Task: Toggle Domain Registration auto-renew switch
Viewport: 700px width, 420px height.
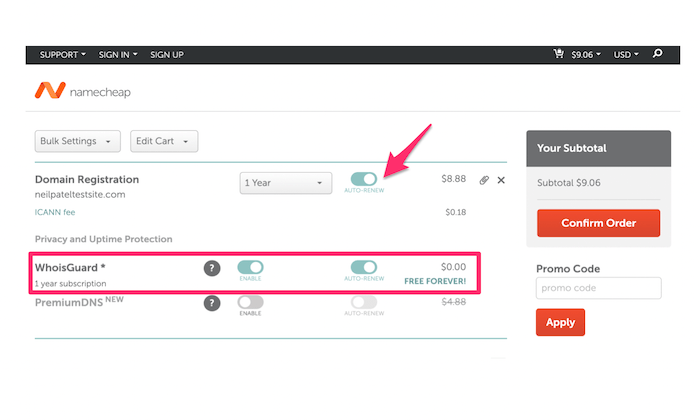Action: 364,179
